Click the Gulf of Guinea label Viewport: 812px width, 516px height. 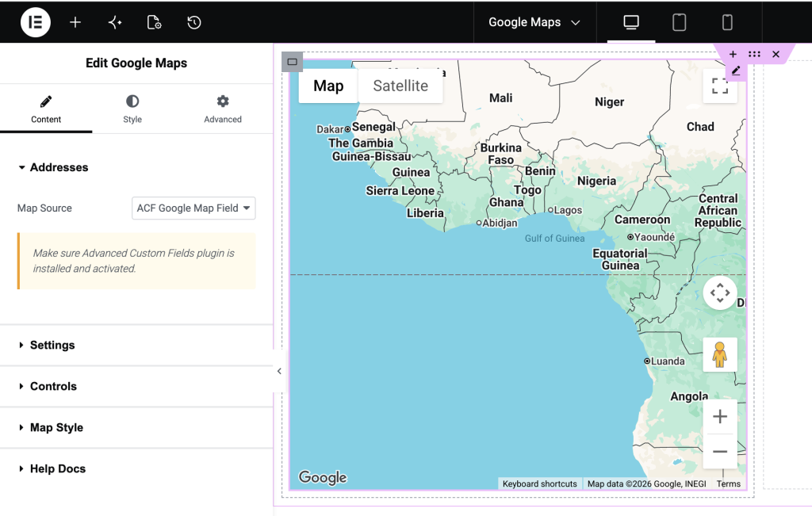click(x=554, y=239)
